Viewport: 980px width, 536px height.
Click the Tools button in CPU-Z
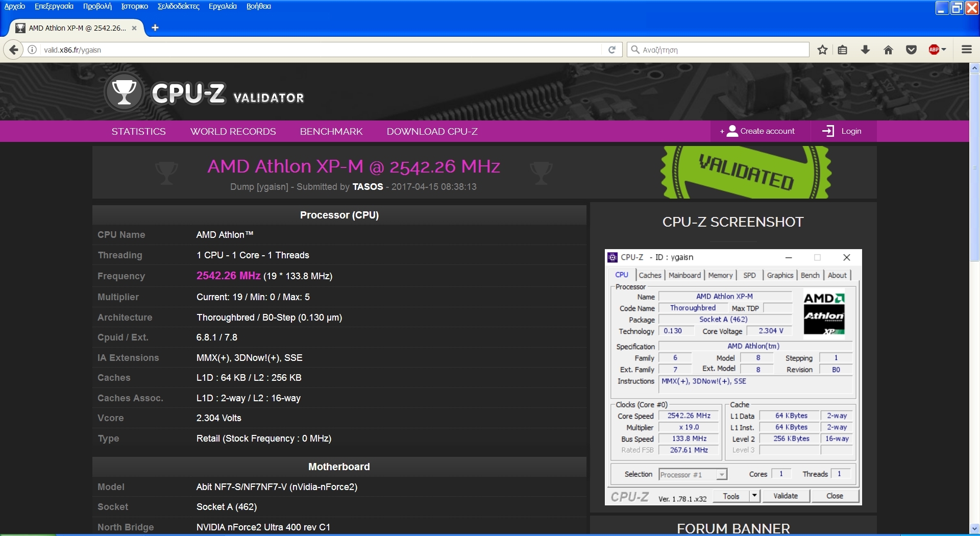coord(730,496)
